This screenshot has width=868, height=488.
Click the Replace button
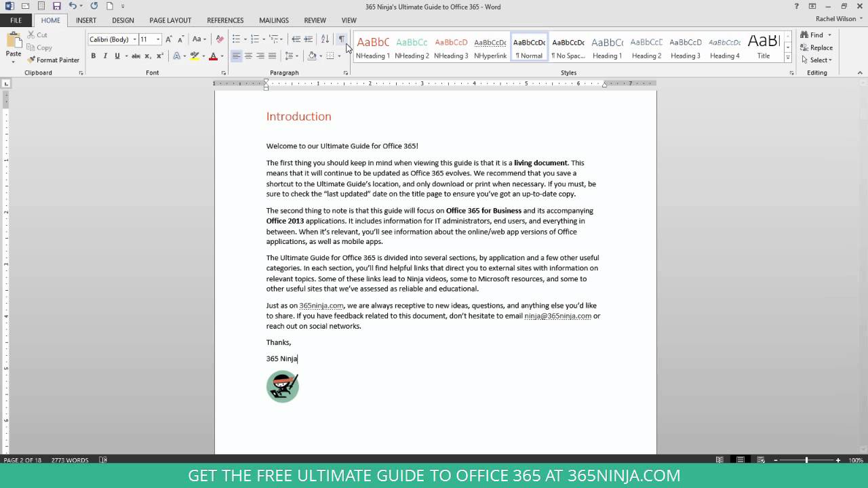816,47
